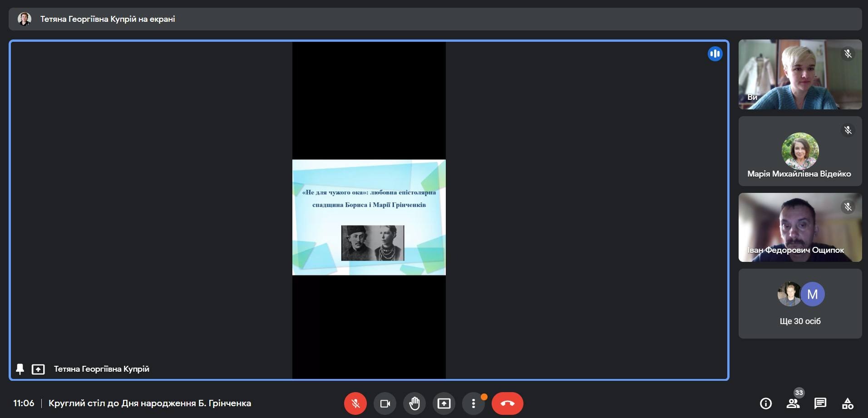
Task: Select Марія Михайлівна Відейко's tile
Action: (800, 151)
